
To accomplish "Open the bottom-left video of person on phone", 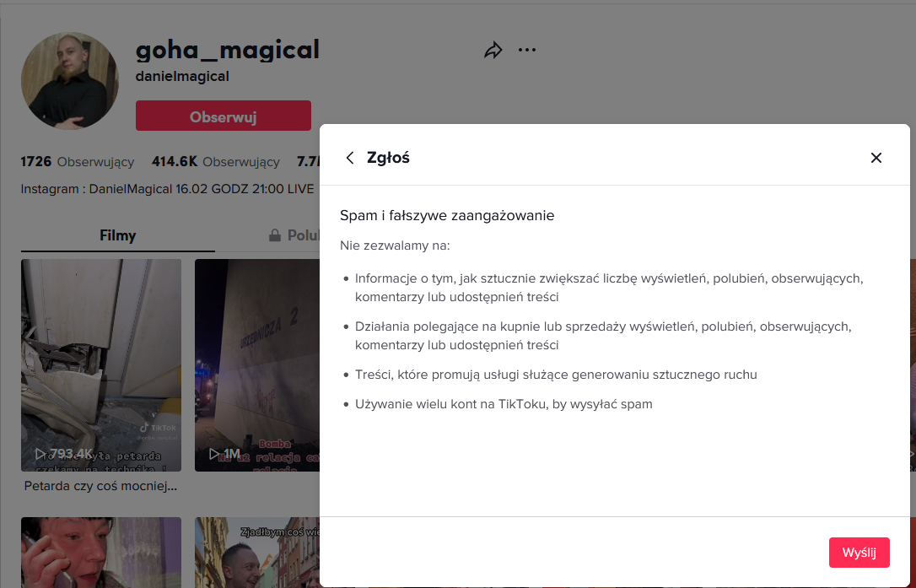I will pyautogui.click(x=101, y=553).
